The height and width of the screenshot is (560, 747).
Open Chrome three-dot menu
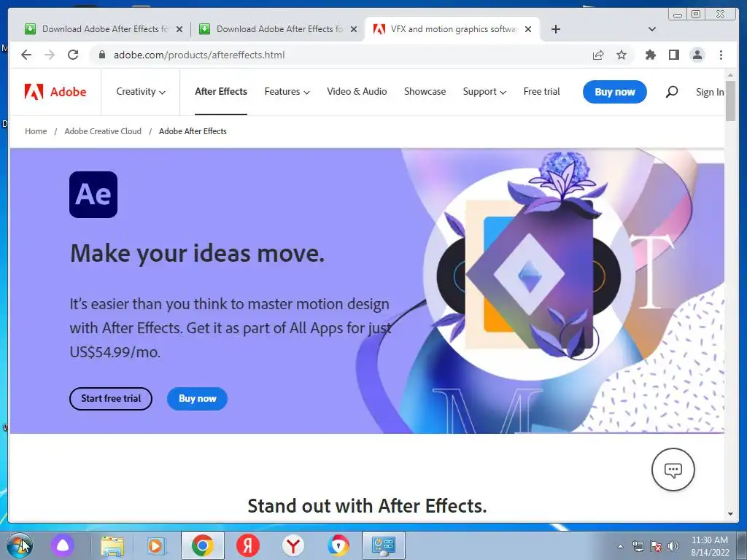tap(721, 55)
